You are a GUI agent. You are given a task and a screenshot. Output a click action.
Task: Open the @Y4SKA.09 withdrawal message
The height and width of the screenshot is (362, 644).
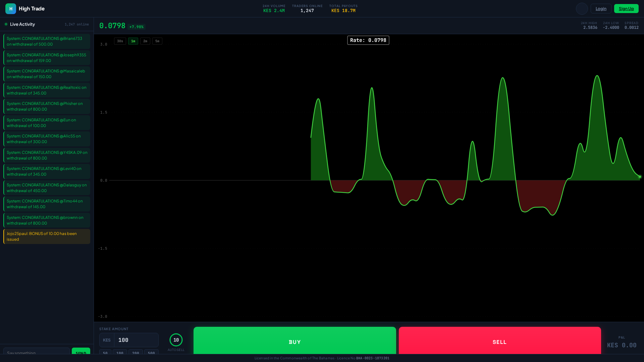tap(47, 155)
